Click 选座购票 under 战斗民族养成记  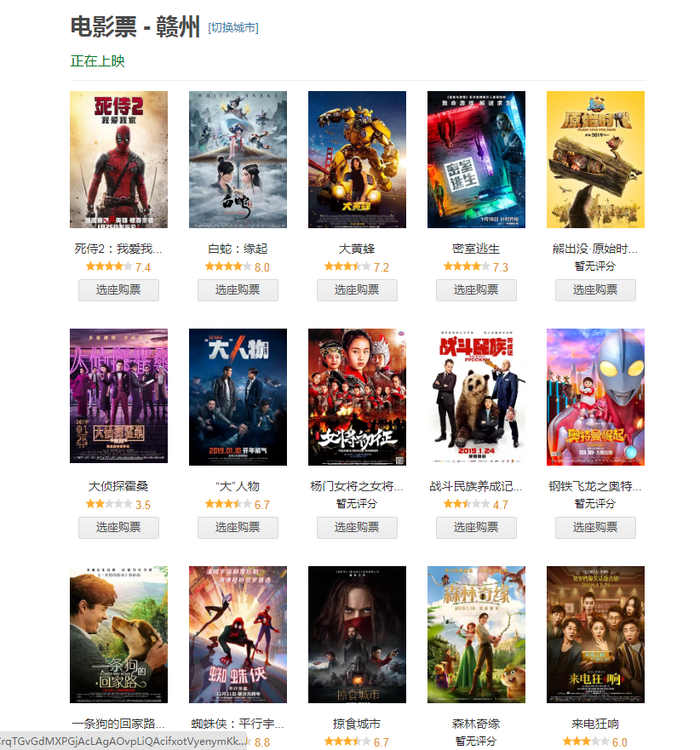[476, 528]
